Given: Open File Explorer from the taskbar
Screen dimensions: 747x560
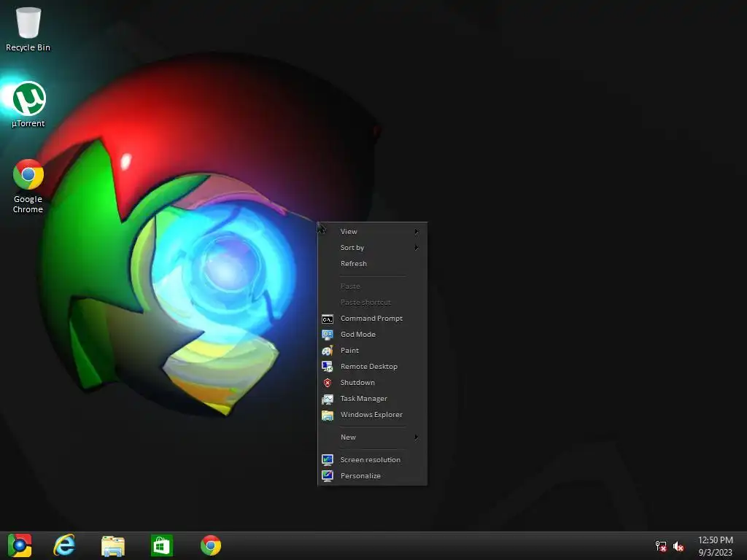Looking at the screenshot, I should [113, 545].
